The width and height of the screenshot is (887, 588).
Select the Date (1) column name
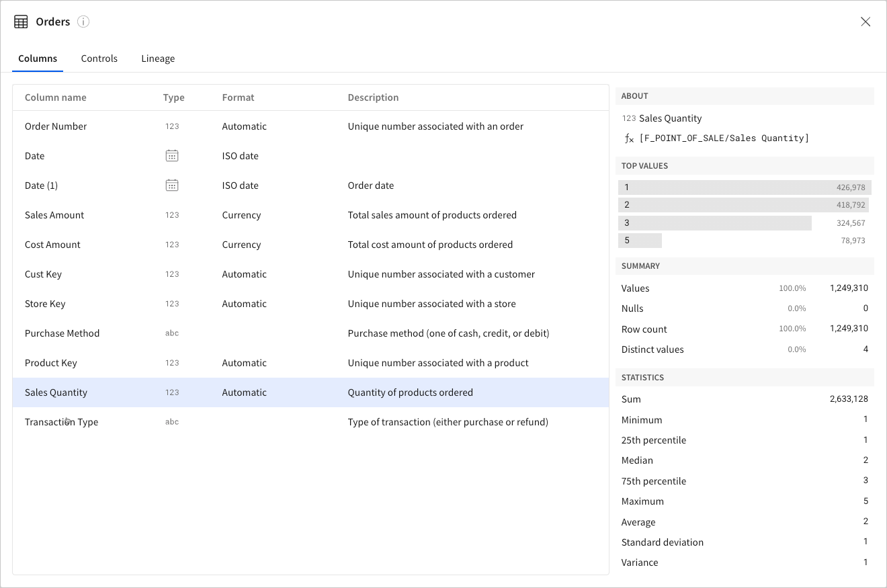41,185
